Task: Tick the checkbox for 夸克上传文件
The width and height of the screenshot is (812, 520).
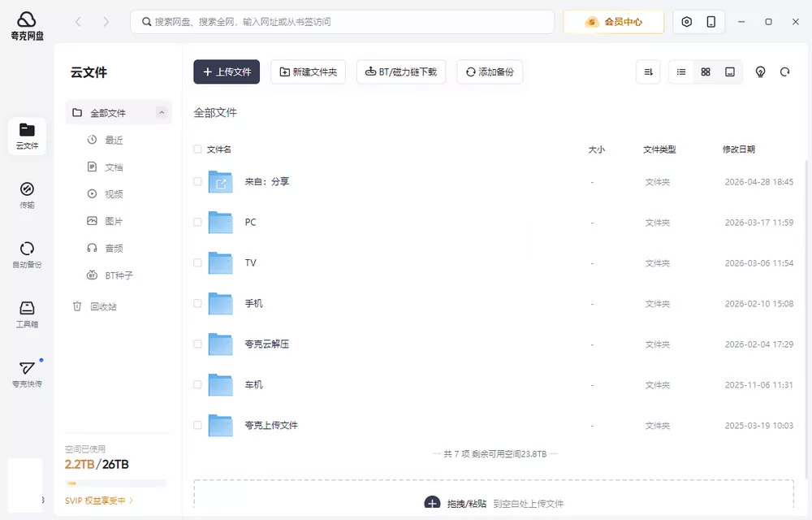Action: [197, 425]
